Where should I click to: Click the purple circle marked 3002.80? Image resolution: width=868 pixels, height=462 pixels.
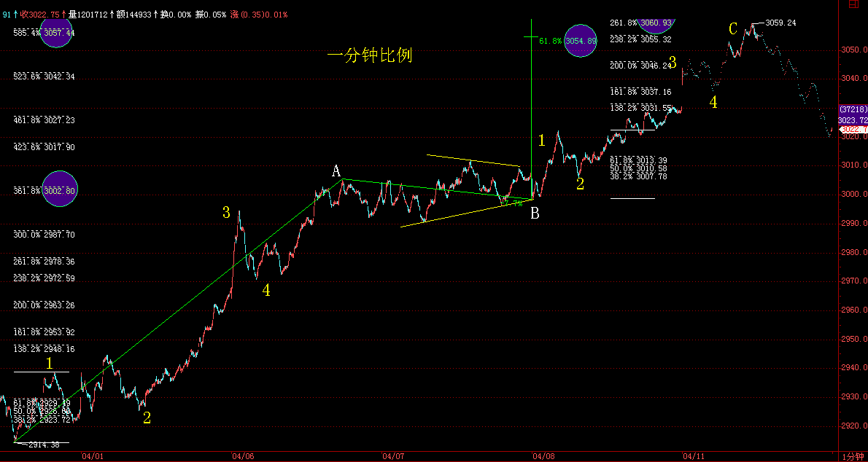(60, 189)
